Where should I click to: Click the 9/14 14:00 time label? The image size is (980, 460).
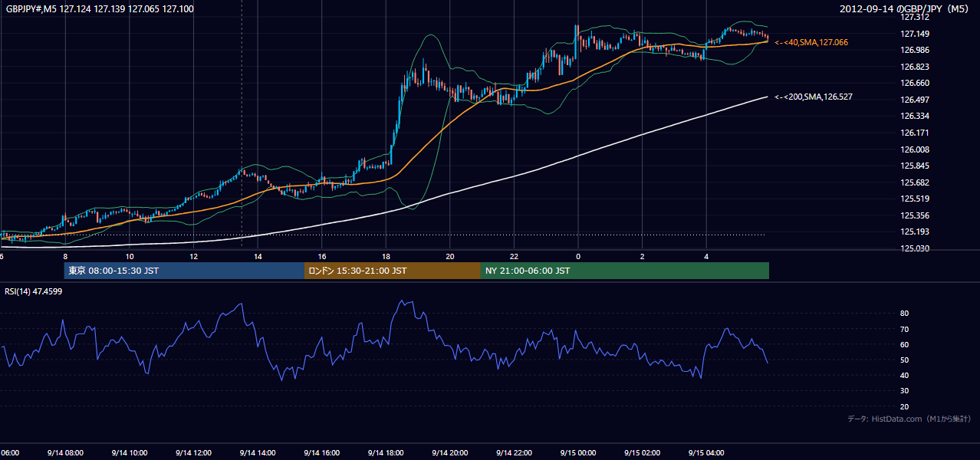click(258, 453)
